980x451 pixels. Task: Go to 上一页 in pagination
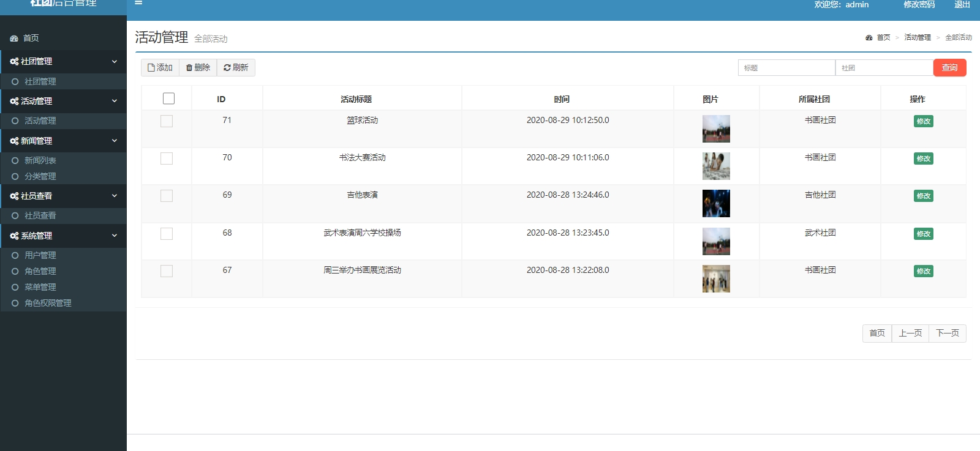pos(910,333)
